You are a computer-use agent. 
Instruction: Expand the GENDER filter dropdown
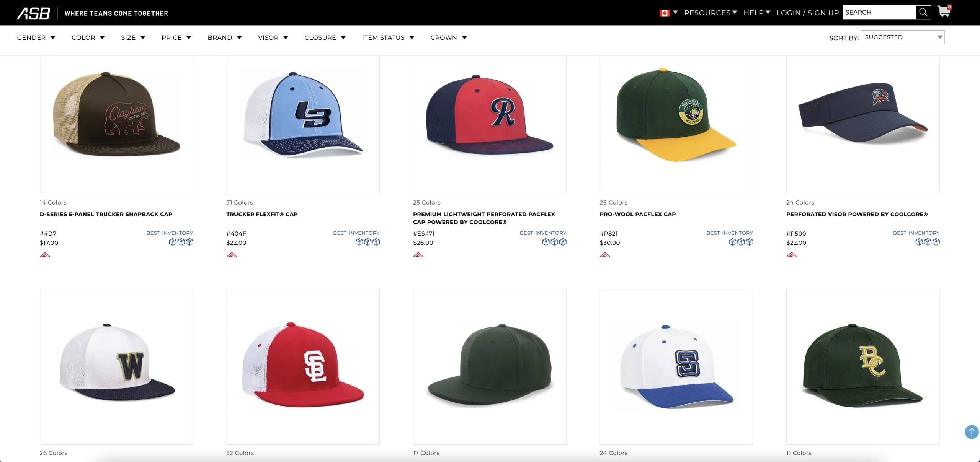click(x=36, y=37)
